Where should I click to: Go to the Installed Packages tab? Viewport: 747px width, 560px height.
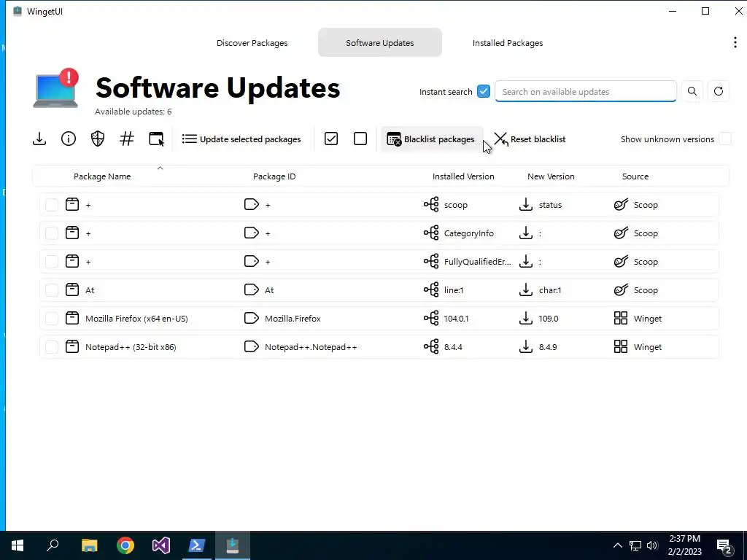click(508, 43)
